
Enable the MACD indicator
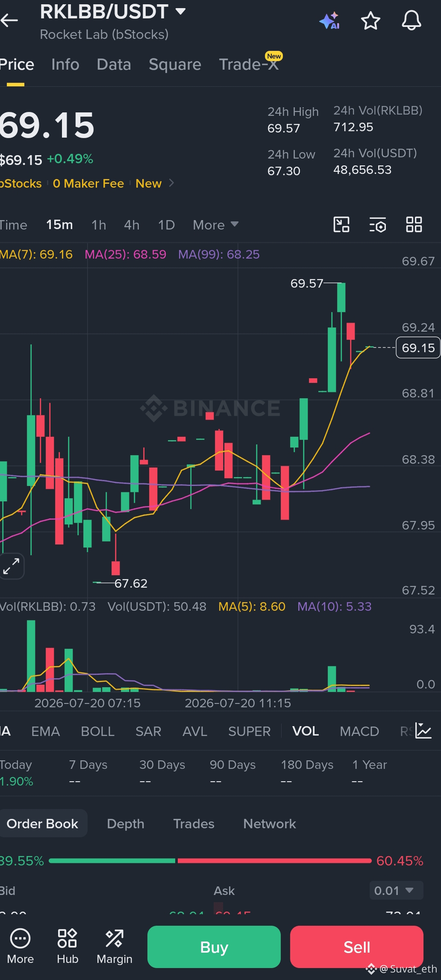[359, 731]
